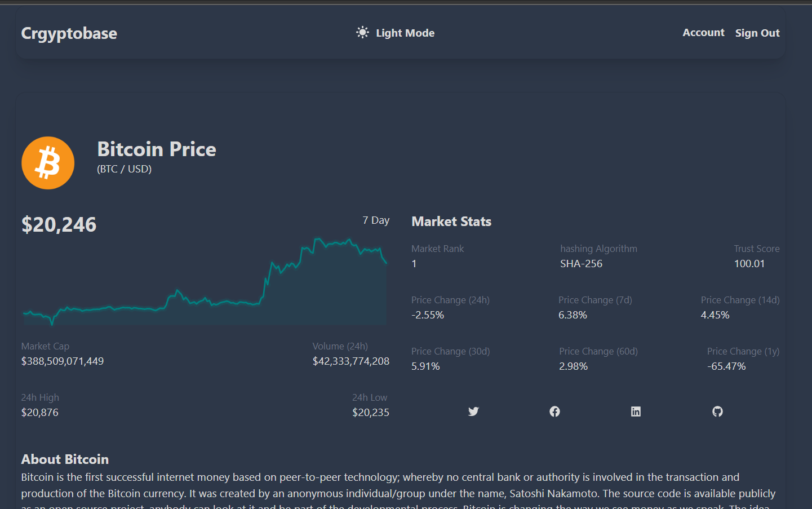812x509 pixels.
Task: Click the 24h High figure
Action: [x=39, y=412]
